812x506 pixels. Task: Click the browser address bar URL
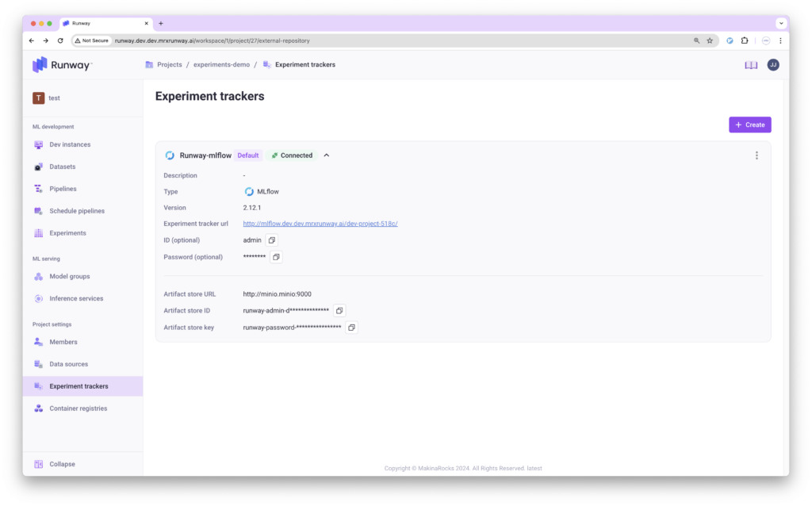pyautogui.click(x=213, y=40)
